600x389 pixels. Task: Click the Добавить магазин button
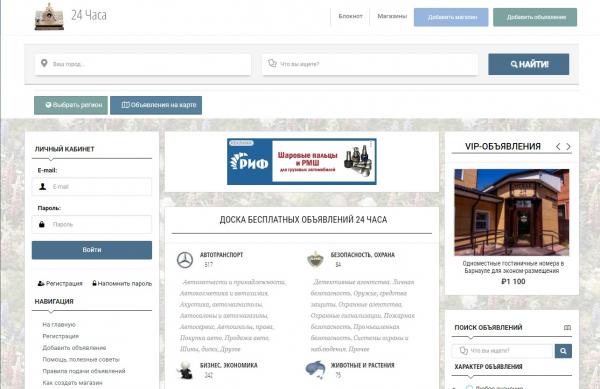point(451,17)
